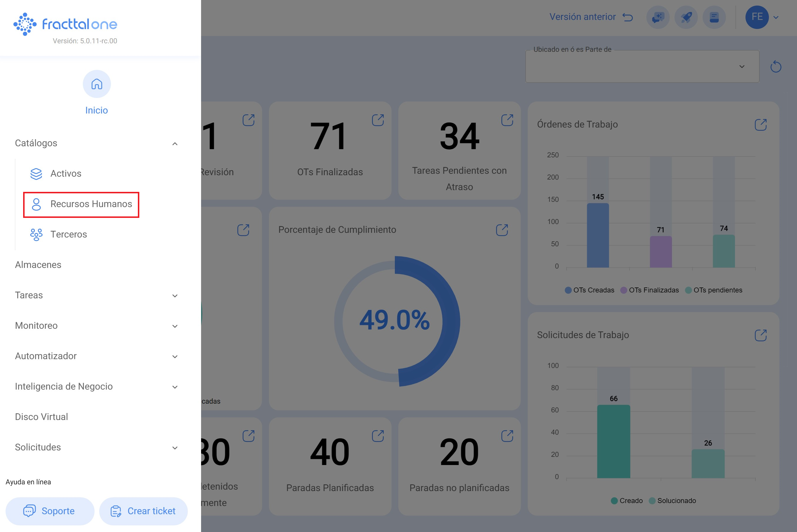Open the chat sparkle icon in header

click(658, 17)
